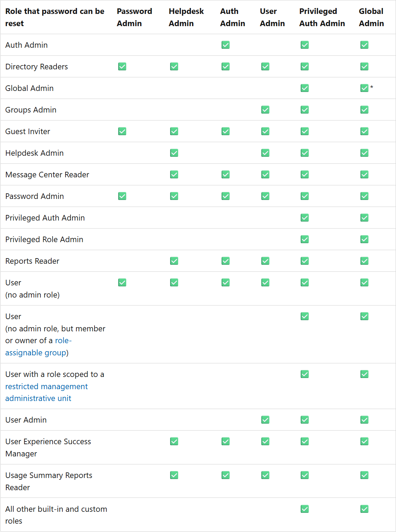
Task: Click Privileged Role Admin checkmark under Privileged Auth Admin
Action: [x=305, y=239]
